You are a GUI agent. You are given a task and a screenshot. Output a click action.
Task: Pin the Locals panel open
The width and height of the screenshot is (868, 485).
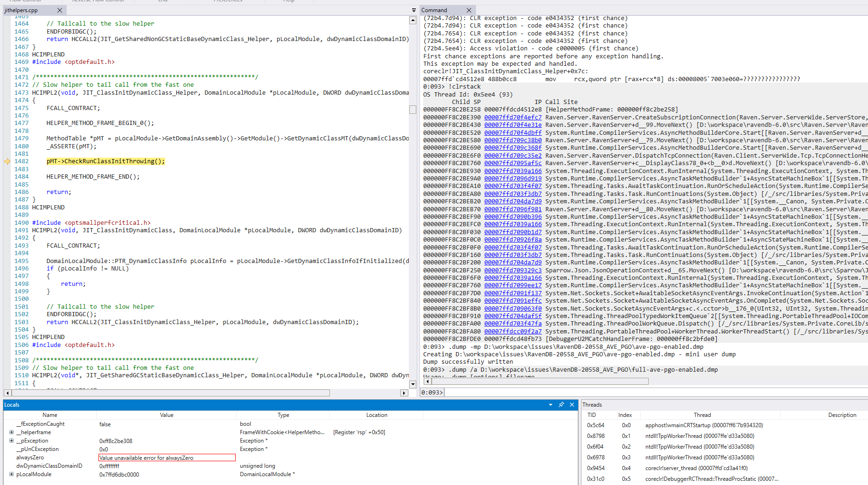point(561,404)
